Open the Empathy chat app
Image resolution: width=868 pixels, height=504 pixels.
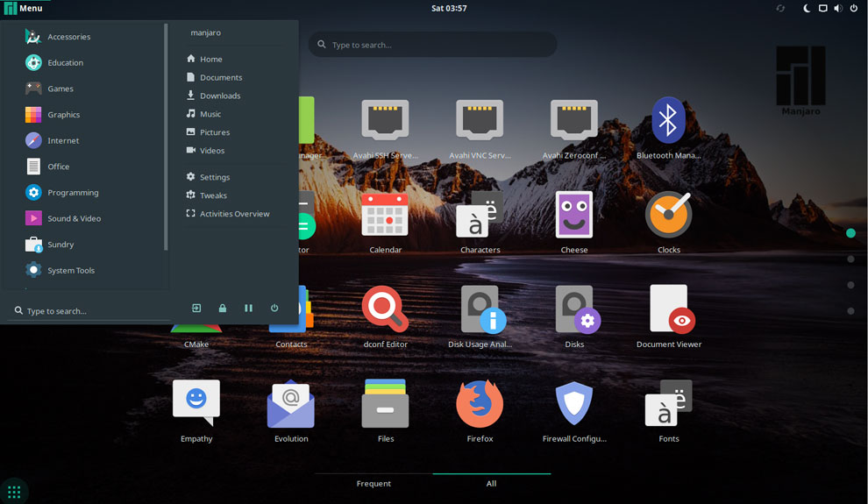pyautogui.click(x=196, y=412)
